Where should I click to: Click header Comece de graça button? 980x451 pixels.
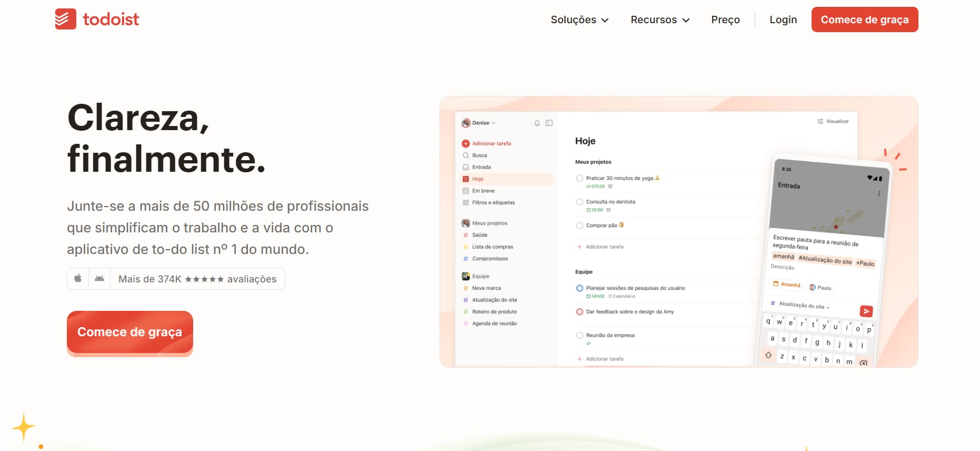pos(865,19)
